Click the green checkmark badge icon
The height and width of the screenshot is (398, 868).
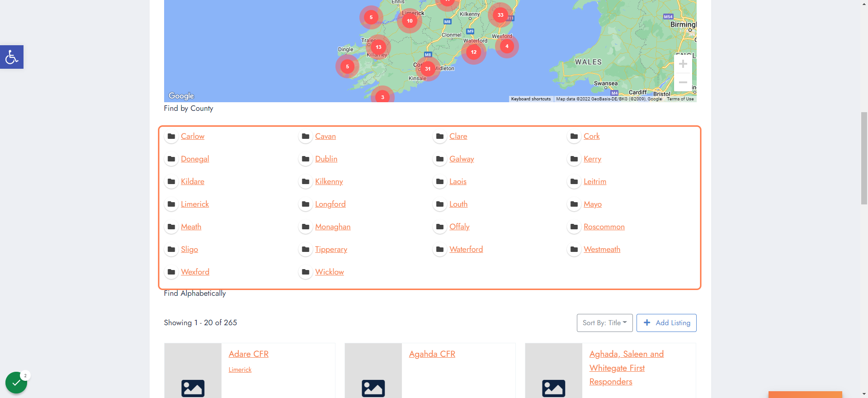point(16,383)
